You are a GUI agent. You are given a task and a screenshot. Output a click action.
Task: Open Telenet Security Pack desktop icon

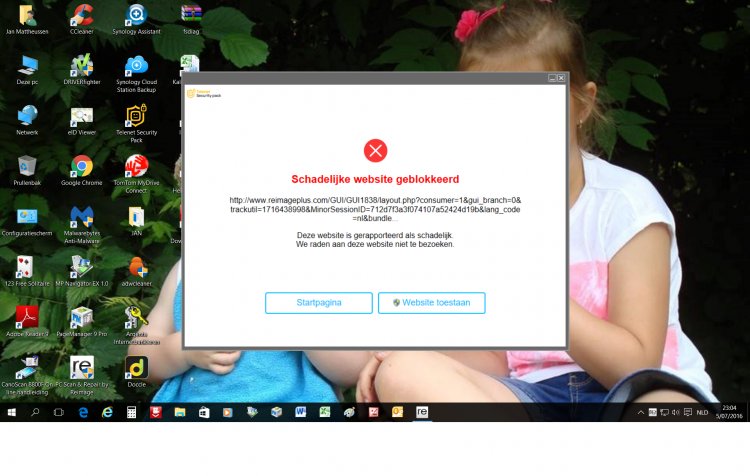pyautogui.click(x=136, y=116)
